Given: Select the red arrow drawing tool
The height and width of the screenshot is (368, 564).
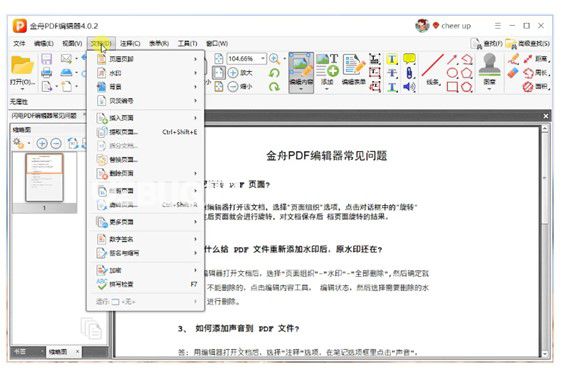Looking at the screenshot, I should click(x=452, y=59).
